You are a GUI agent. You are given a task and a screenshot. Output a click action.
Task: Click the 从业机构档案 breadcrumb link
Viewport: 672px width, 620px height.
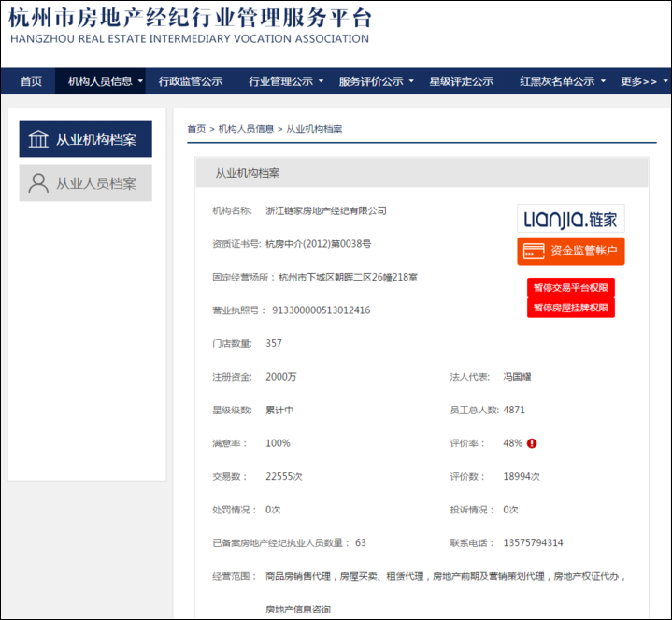(x=314, y=129)
